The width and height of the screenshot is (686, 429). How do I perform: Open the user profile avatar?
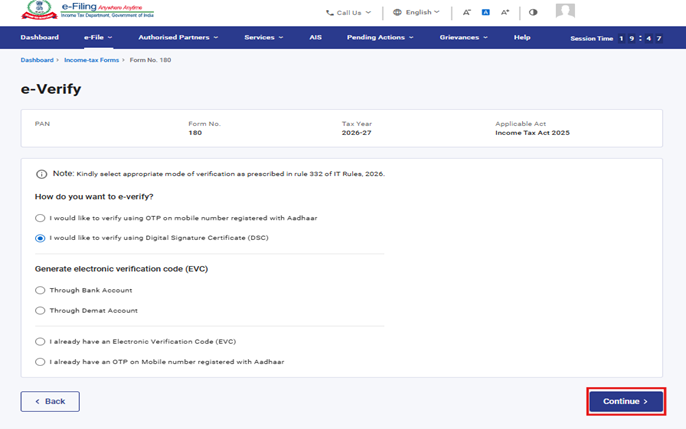click(x=565, y=12)
